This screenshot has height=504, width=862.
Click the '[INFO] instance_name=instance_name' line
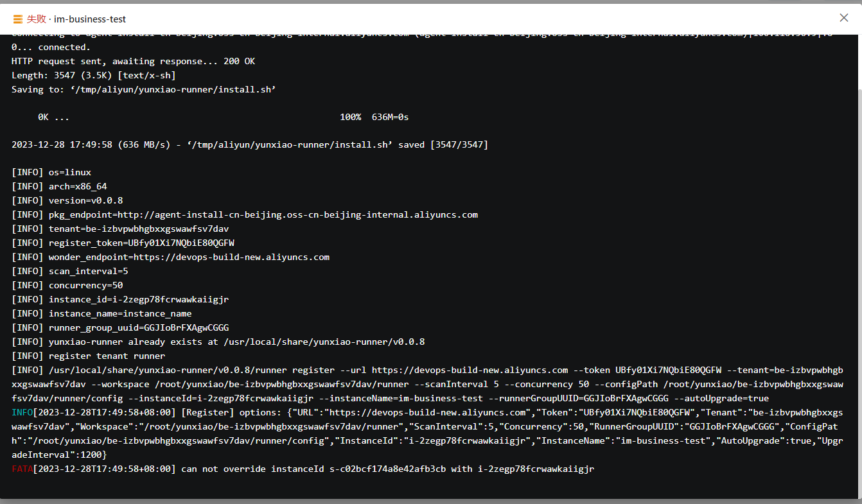[101, 314]
